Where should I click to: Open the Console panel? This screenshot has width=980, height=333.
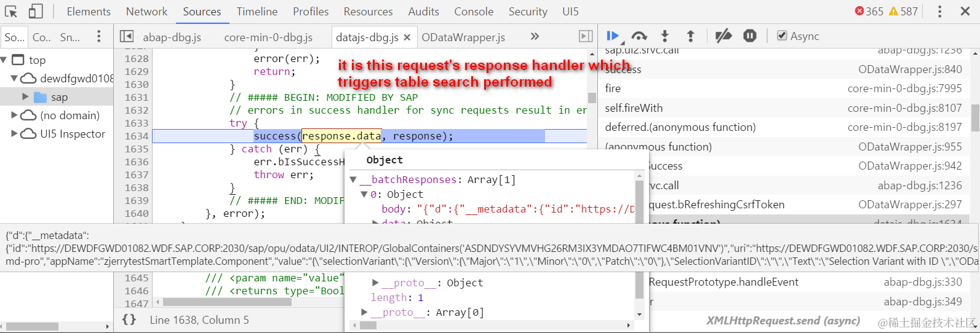[x=474, y=11]
